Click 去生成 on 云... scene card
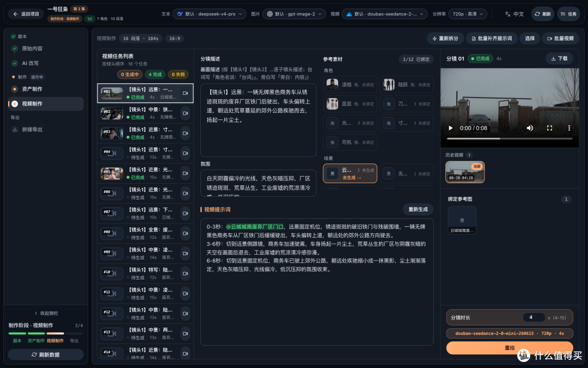The image size is (588, 368). [351, 178]
